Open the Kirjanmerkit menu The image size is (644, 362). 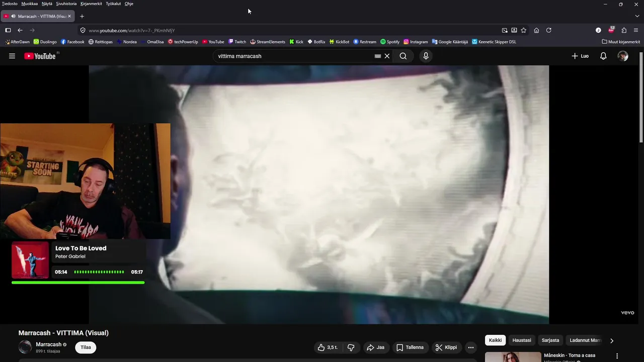point(91,4)
